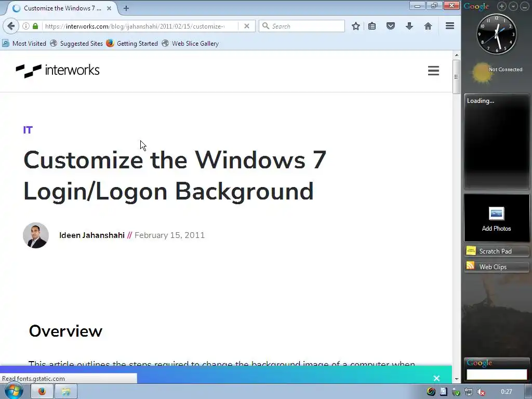Screen dimensions: 532x399
Task: Click the February 15, 2011 date
Action: (x=170, y=235)
